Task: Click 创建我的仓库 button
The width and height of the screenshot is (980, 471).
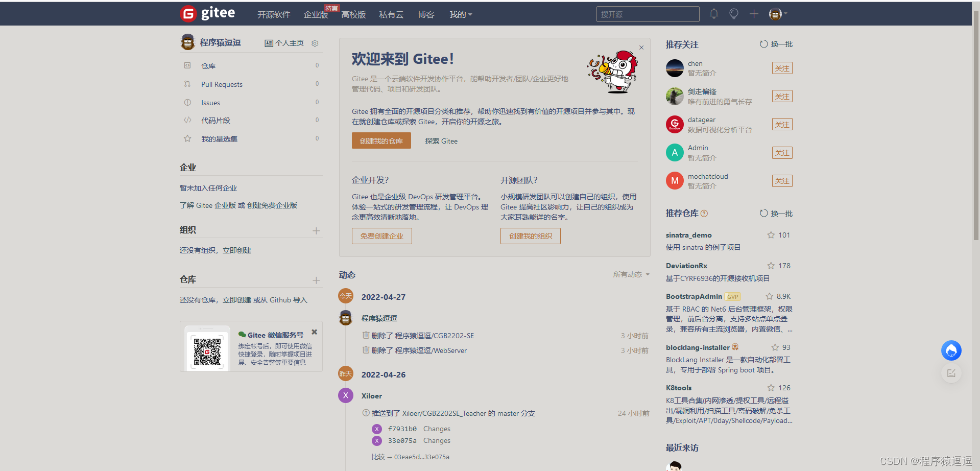Action: [x=381, y=140]
